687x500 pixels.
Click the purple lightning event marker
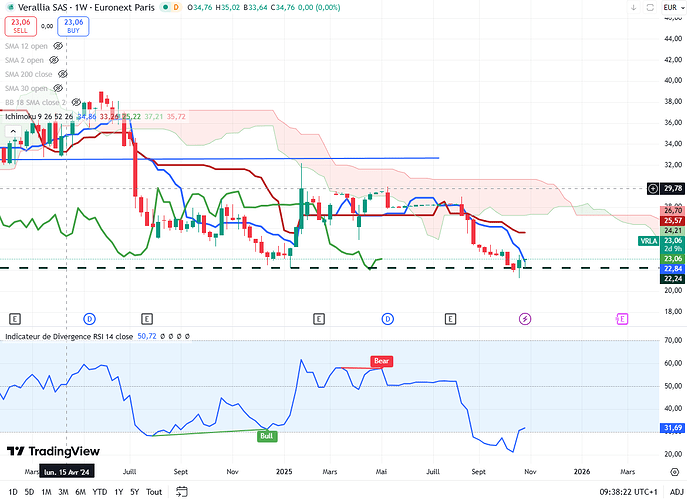pyautogui.click(x=525, y=318)
